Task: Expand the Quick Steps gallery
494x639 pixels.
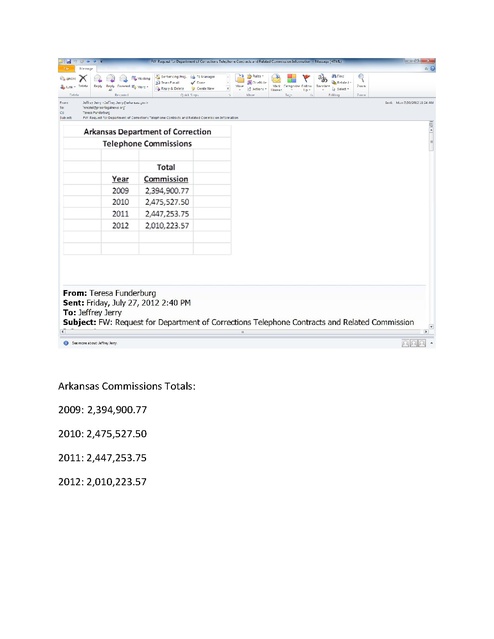Action: (x=228, y=88)
